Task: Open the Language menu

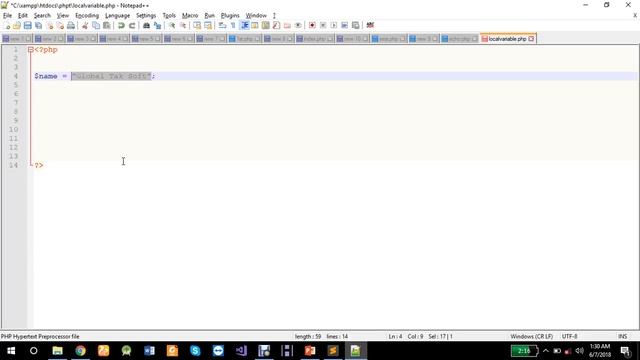Action: (117, 16)
